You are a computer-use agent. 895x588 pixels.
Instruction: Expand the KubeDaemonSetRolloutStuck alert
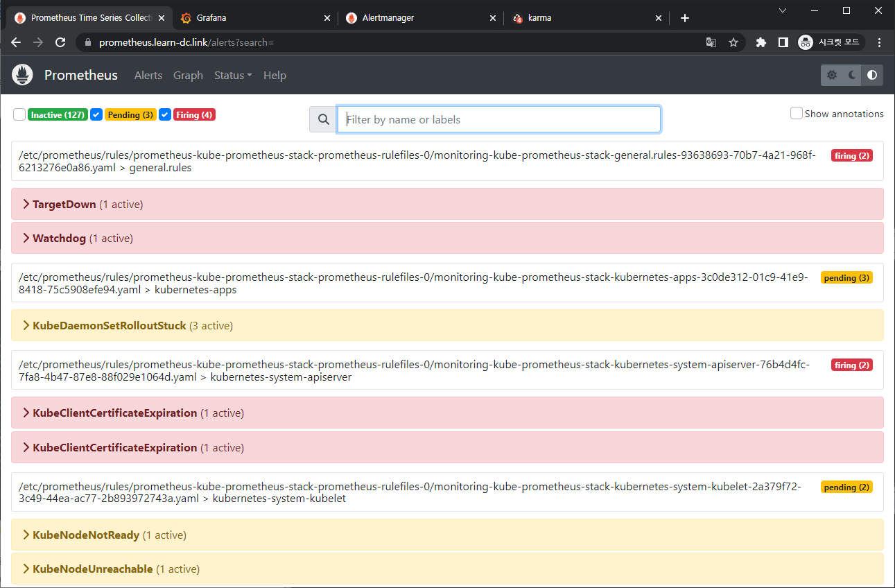pyautogui.click(x=109, y=325)
